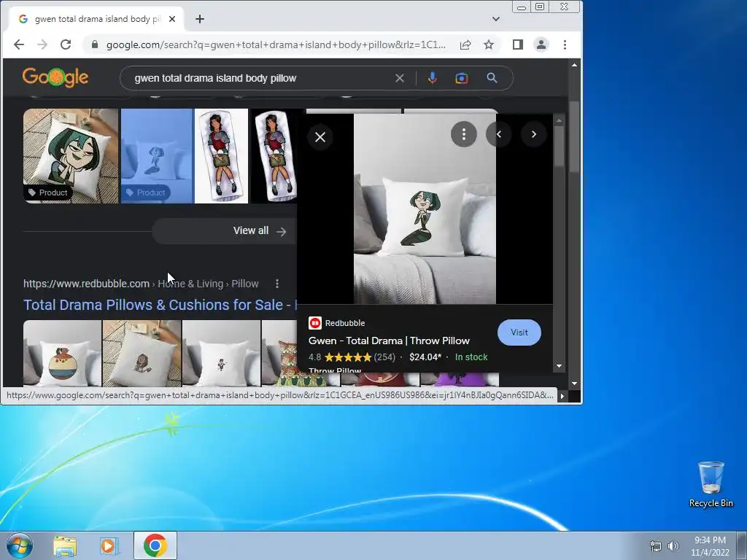Open more options for Redbubble result
Screen dimensions: 747x560
click(x=276, y=284)
